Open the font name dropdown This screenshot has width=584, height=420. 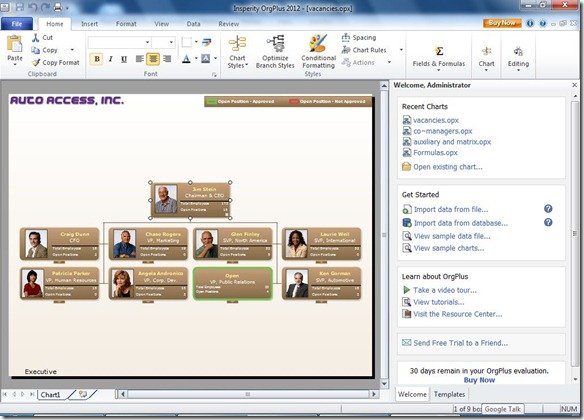pyautogui.click(x=147, y=42)
